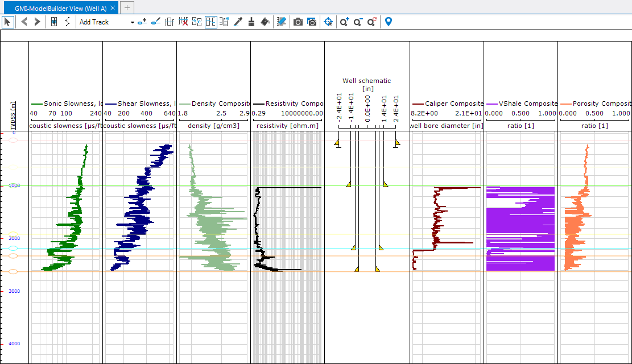
Task: Click the zoom in magnifier icon
Action: (x=344, y=22)
